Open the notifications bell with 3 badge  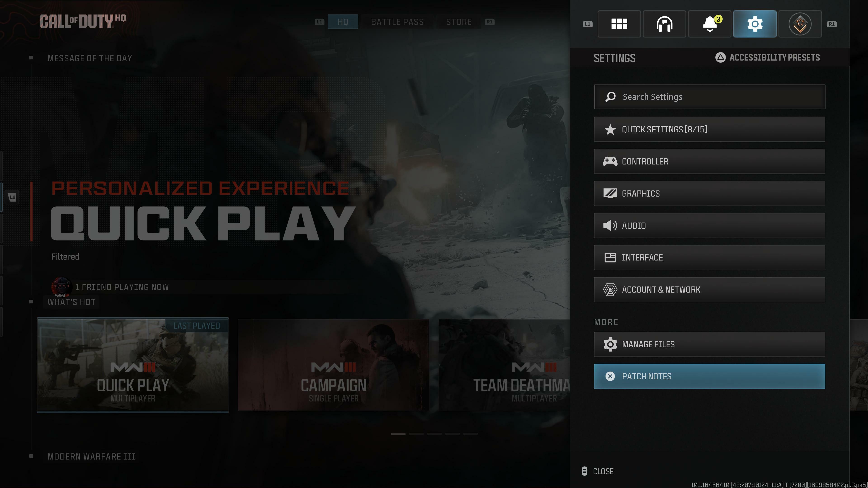coord(709,24)
